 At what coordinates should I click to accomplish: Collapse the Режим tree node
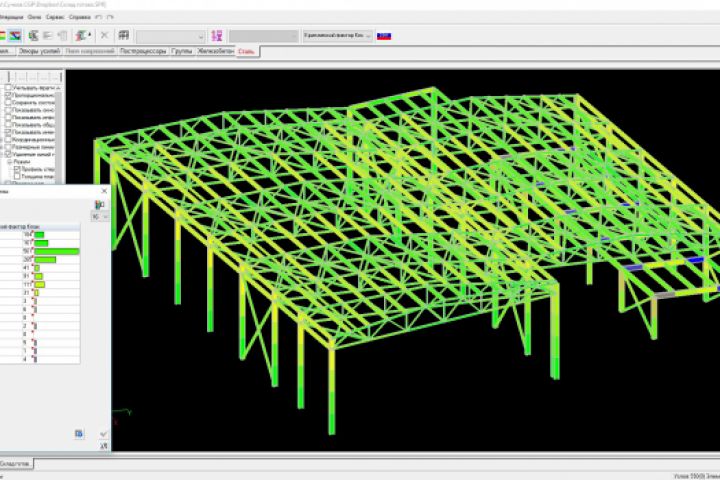click(9, 162)
